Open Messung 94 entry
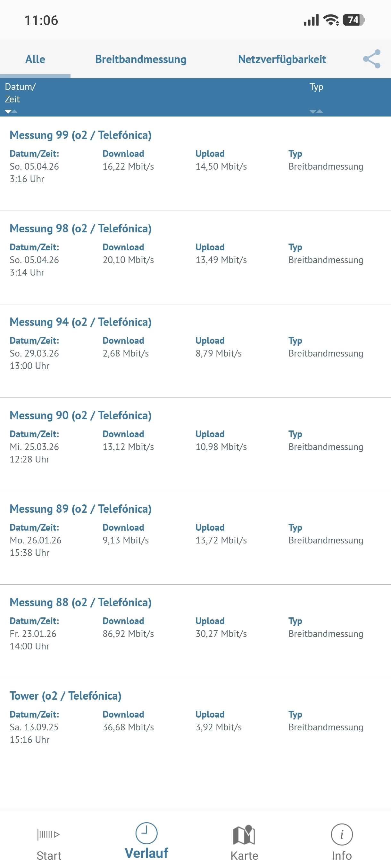The height and width of the screenshot is (868, 391). pyautogui.click(x=80, y=322)
